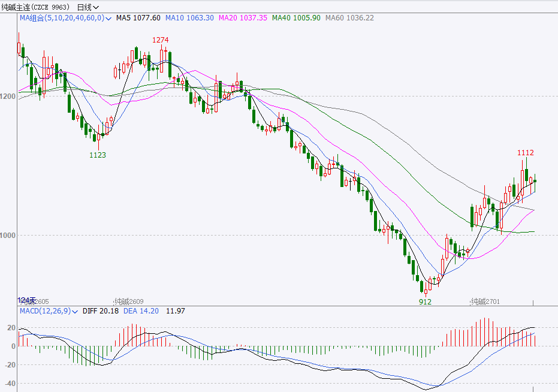Image resolution: width=558 pixels, height=392 pixels.
Task: Click the MACD histogram value 11.97
Action: coord(176,311)
